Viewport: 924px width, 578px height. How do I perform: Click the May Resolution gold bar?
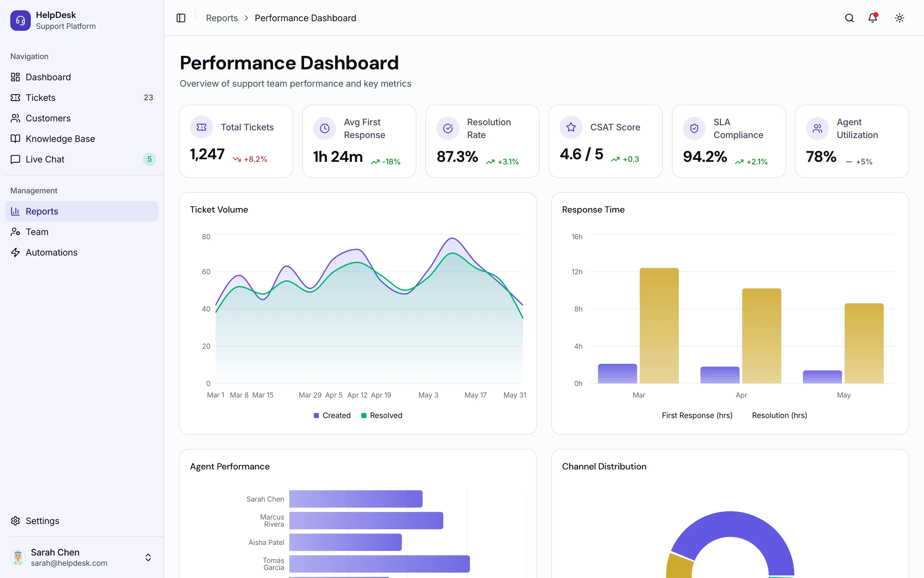tap(864, 343)
